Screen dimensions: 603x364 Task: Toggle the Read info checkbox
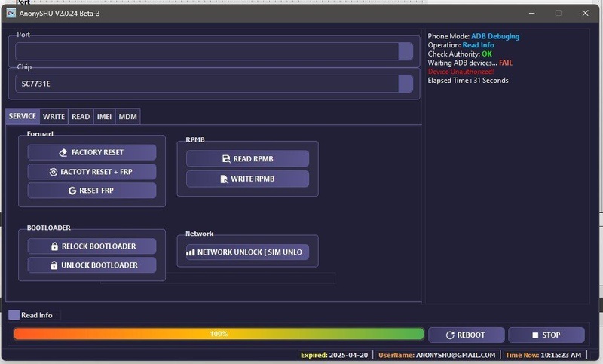(14, 315)
